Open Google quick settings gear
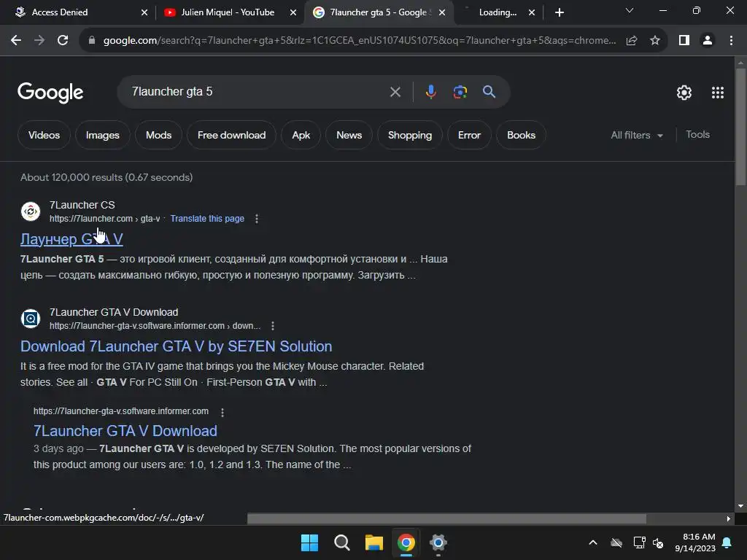 tap(684, 93)
